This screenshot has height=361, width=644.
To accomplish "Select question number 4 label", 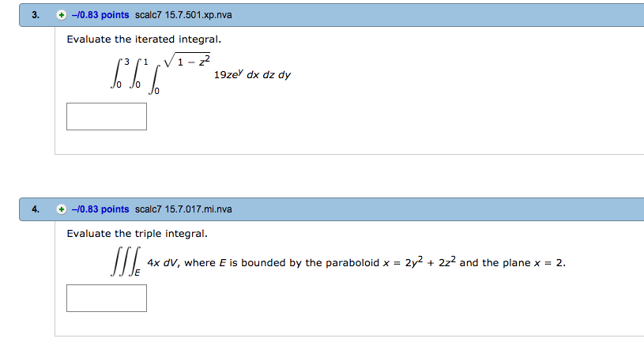I will 36,209.
